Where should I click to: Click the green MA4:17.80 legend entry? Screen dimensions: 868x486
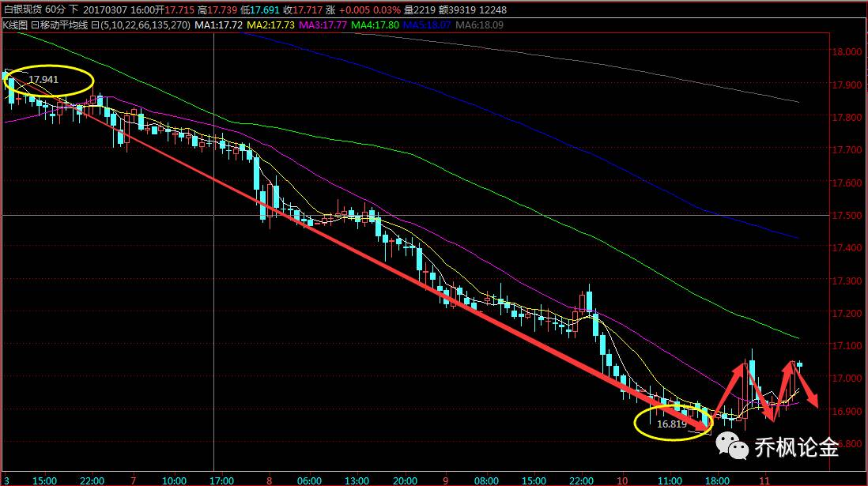pyautogui.click(x=375, y=25)
